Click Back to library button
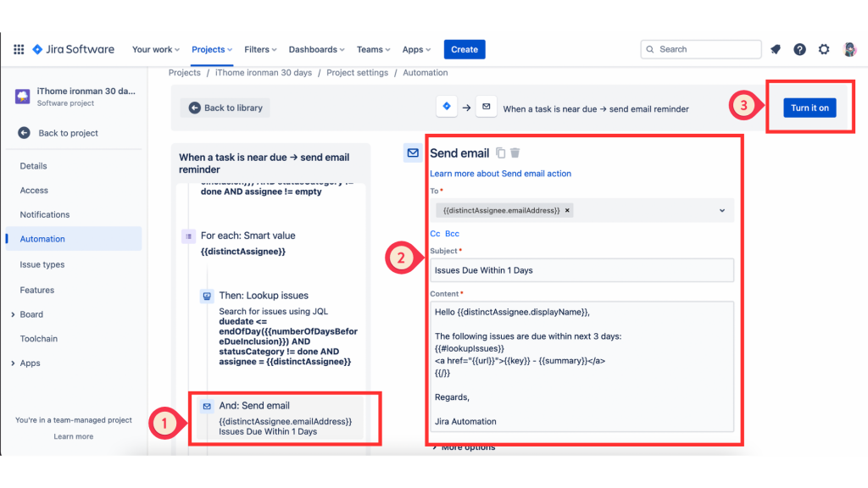 point(225,108)
